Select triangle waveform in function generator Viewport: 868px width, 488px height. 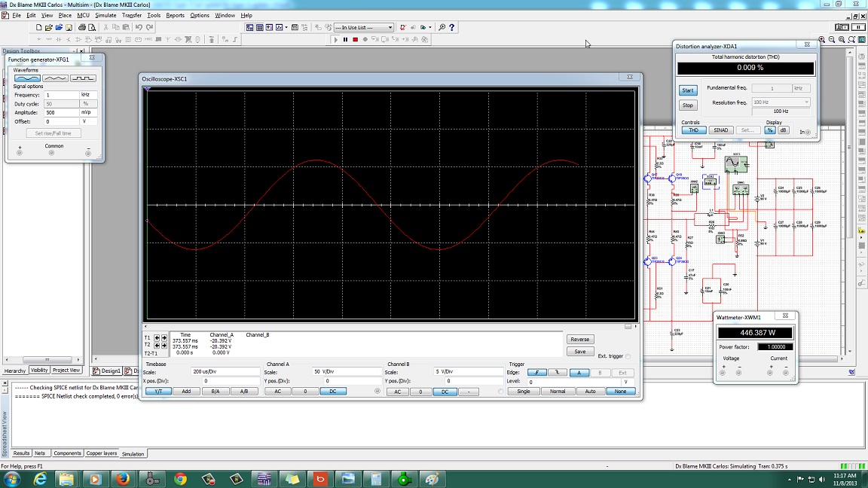tap(55, 78)
